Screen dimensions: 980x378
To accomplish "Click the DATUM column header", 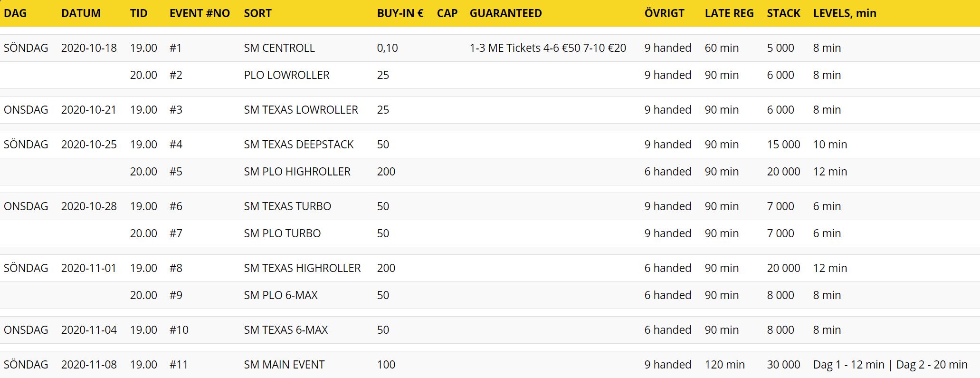I will [x=81, y=13].
